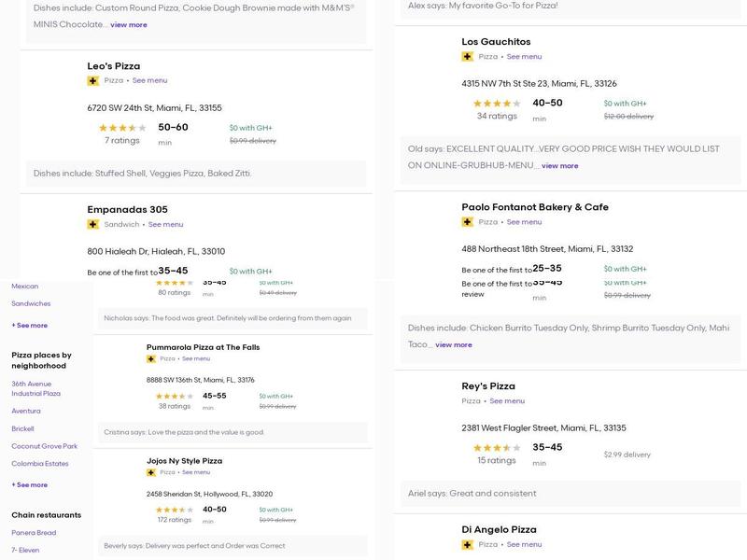Click Grubhub+ badge for Jojos Ny Style Pizza
This screenshot has width=747, height=560.
[150, 472]
